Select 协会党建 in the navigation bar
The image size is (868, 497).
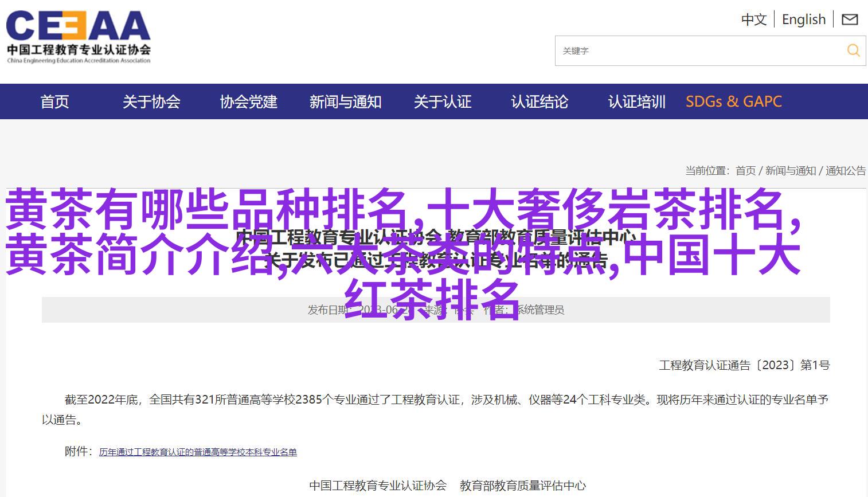pyautogui.click(x=248, y=102)
